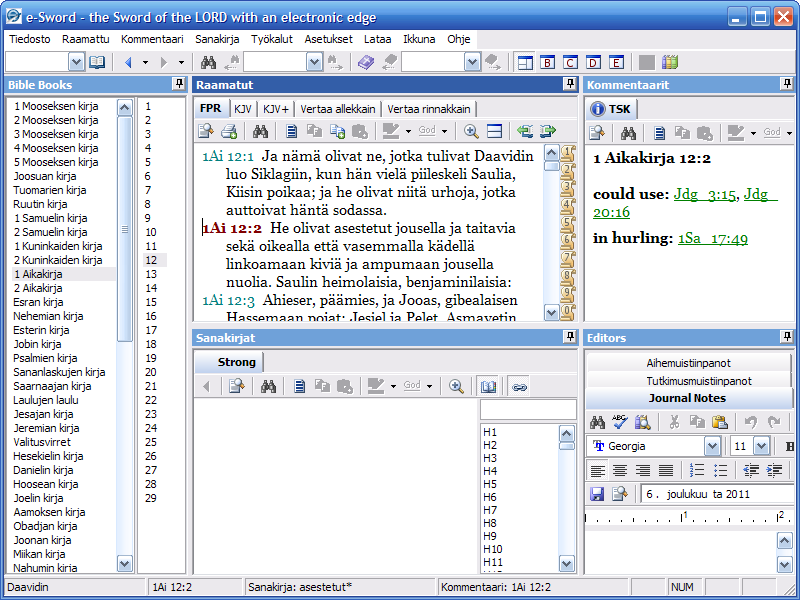Click the purple dictionary book icon
Viewport: 800px width, 600px height.
(x=366, y=63)
